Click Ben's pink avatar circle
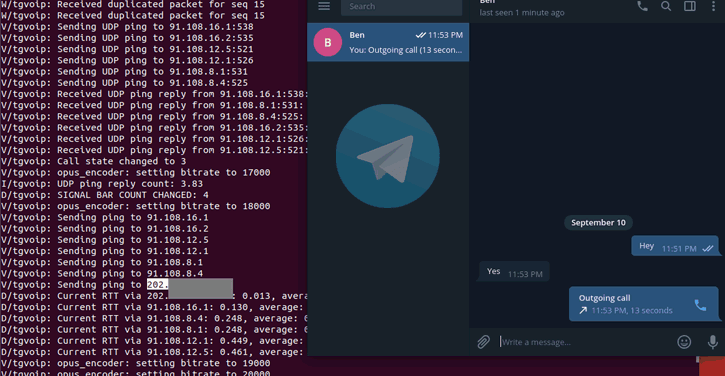The width and height of the screenshot is (725, 376). click(327, 42)
